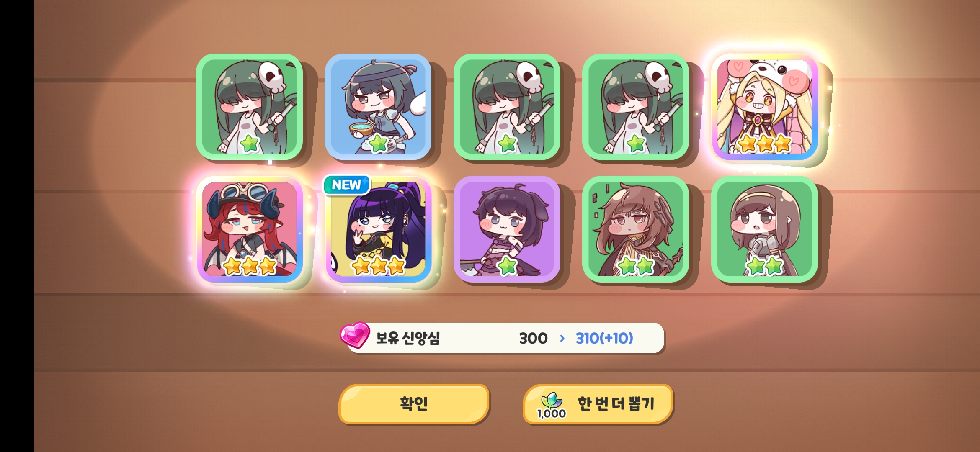The width and height of the screenshot is (980, 452).
Task: Click the NEW badge on purple-haired card
Action: (346, 185)
